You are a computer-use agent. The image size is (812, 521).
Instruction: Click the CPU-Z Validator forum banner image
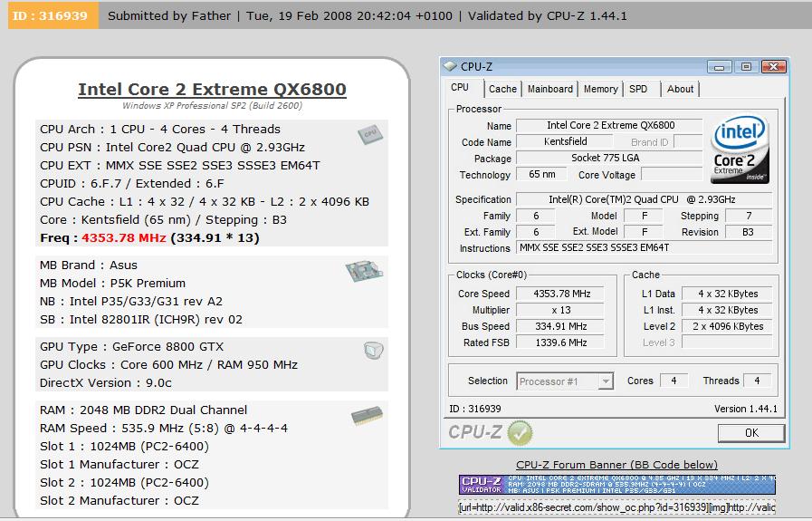click(x=616, y=484)
